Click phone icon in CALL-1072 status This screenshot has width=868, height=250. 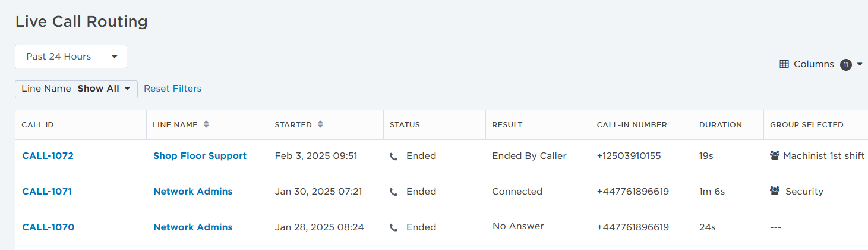pyautogui.click(x=393, y=157)
